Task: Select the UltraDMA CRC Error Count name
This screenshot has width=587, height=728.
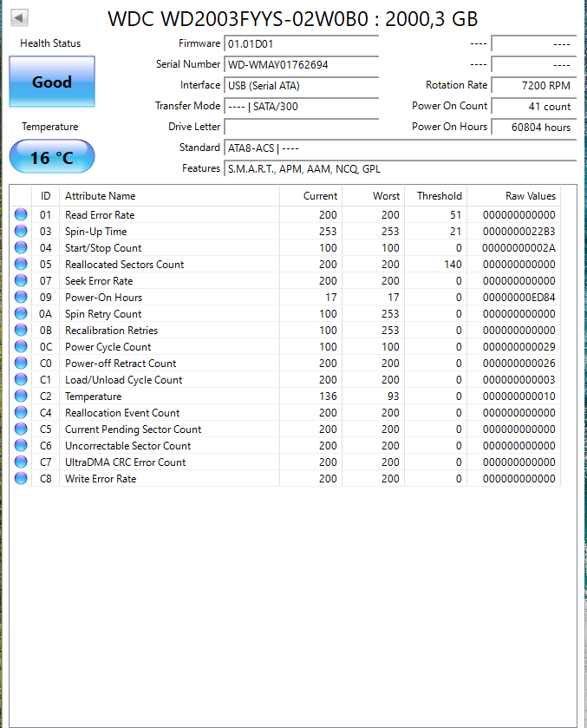Action: click(125, 462)
